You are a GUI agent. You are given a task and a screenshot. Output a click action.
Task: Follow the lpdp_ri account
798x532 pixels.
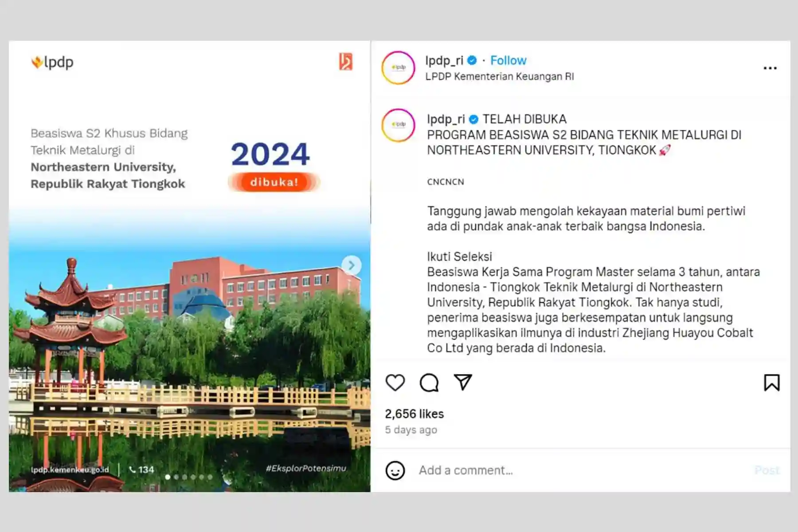pos(508,60)
